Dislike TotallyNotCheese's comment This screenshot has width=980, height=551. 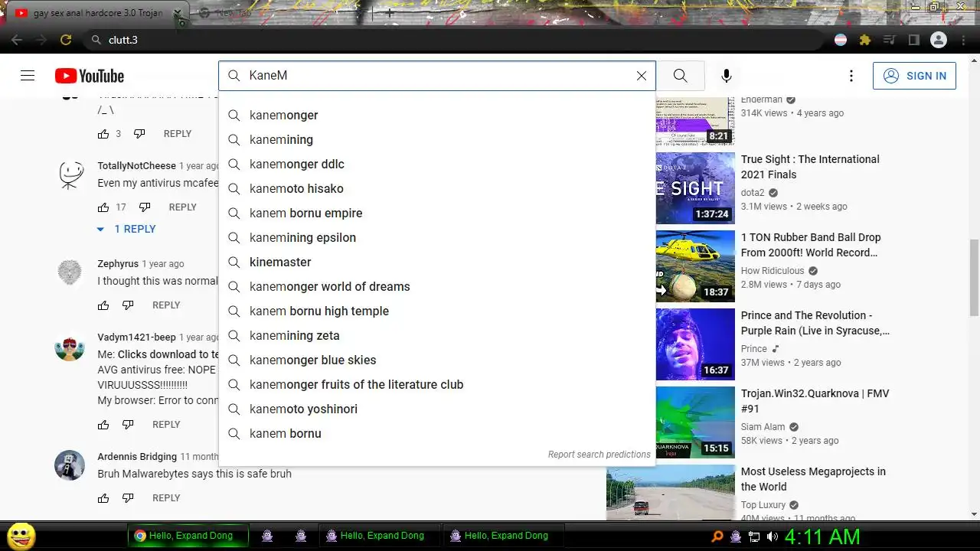(x=145, y=207)
